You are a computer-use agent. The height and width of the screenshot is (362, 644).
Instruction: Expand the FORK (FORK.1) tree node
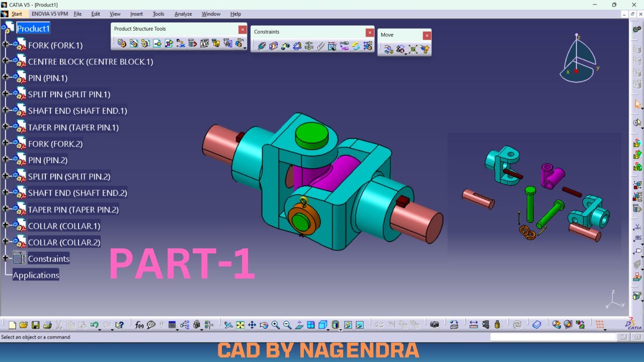[6, 45]
